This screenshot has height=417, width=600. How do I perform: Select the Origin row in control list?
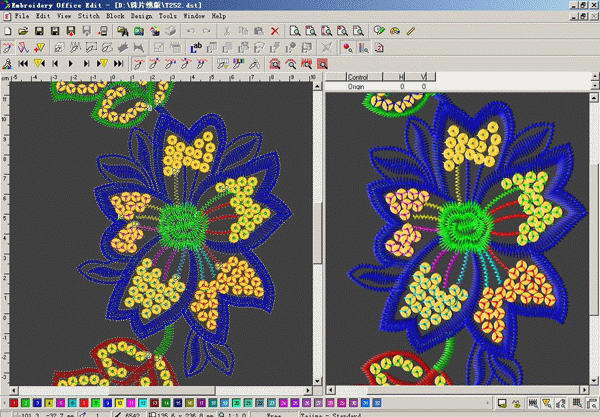pyautogui.click(x=358, y=87)
